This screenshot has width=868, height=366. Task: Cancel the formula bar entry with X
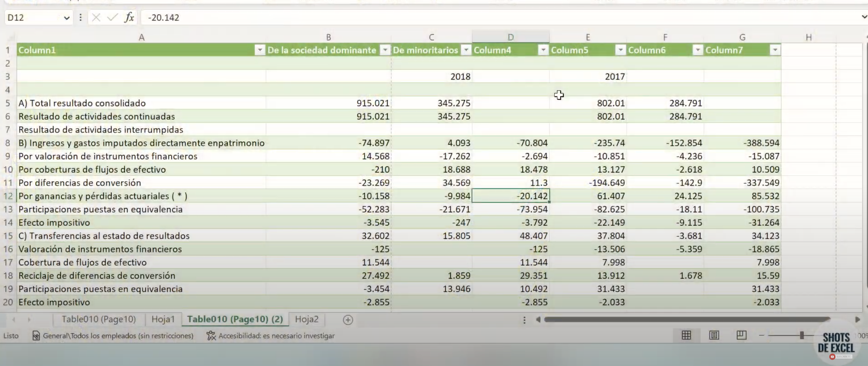[96, 17]
